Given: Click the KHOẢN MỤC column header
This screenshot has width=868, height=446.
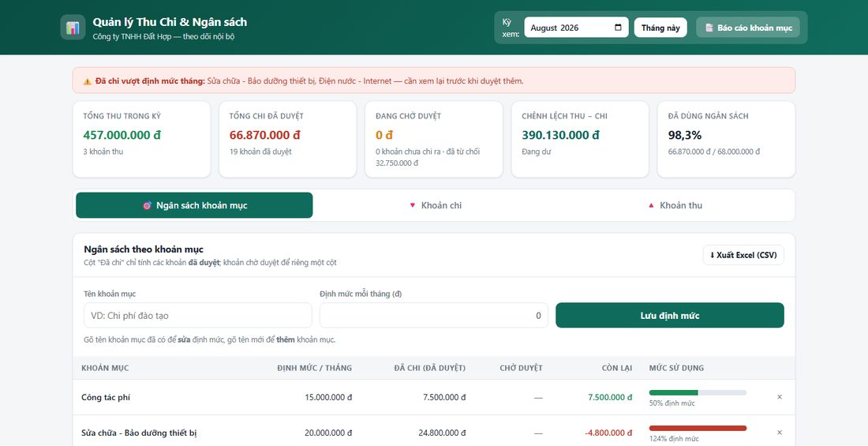Looking at the screenshot, I should click(x=105, y=369).
